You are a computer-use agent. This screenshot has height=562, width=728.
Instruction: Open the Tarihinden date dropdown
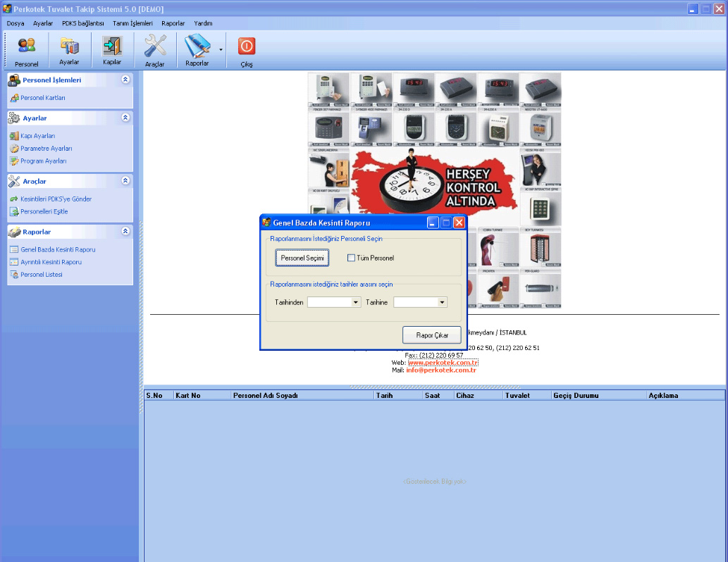click(356, 302)
